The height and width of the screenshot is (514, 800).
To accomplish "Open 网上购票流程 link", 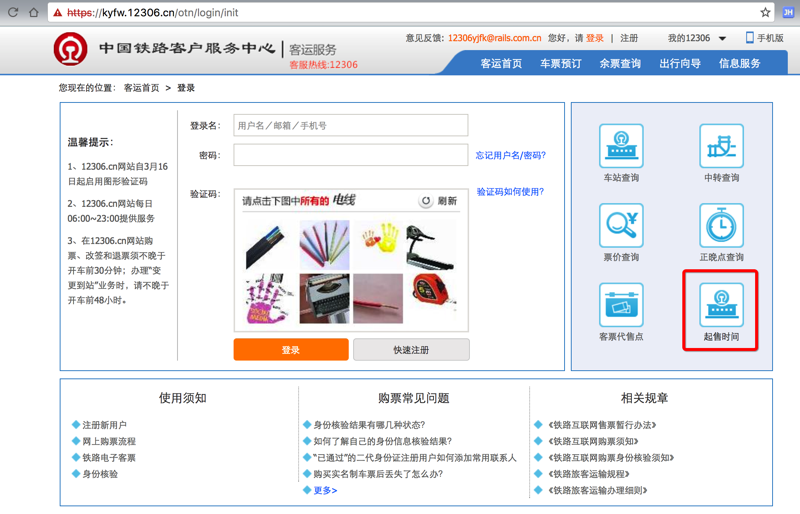I will click(x=109, y=441).
